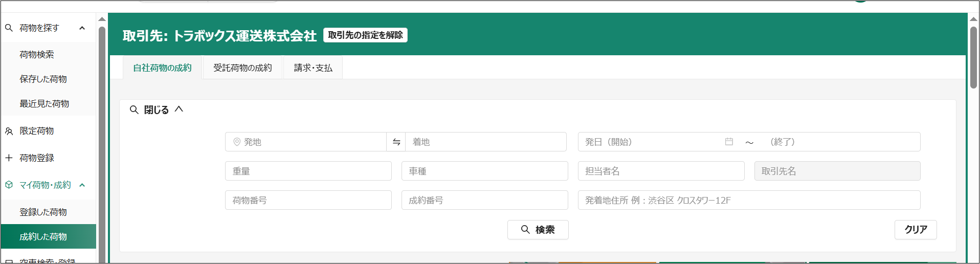Click the 取引先の指定を解除 button
This screenshot has height=264, width=980.
point(365,35)
